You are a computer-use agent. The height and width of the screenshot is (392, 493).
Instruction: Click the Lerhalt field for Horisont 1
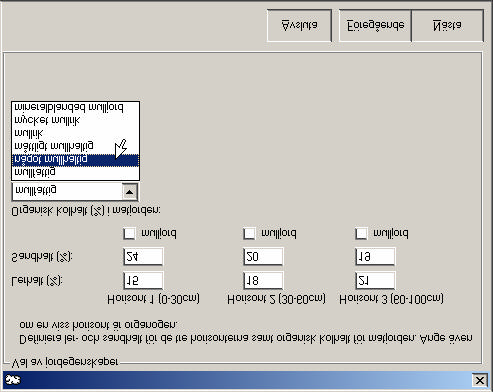(x=143, y=281)
